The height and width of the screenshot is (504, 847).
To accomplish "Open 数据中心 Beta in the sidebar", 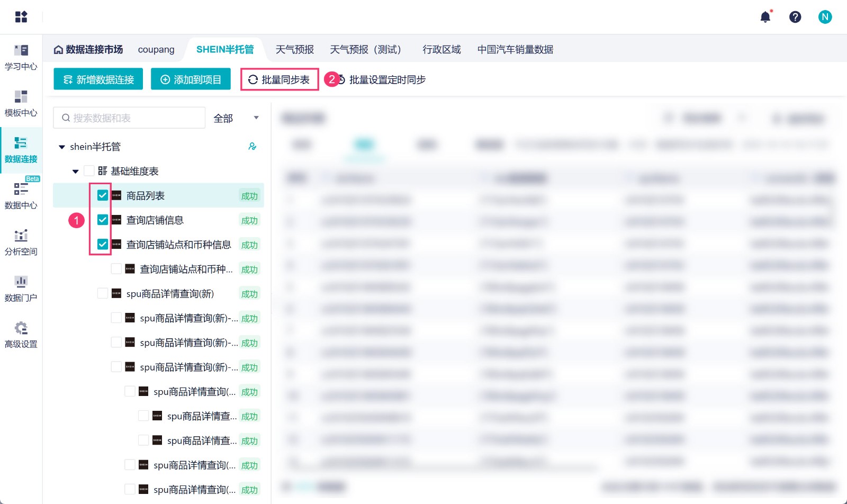I will (21, 196).
